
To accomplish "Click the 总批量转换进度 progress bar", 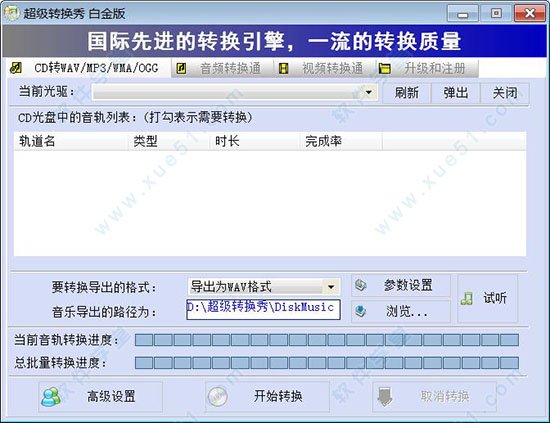I will tap(327, 363).
